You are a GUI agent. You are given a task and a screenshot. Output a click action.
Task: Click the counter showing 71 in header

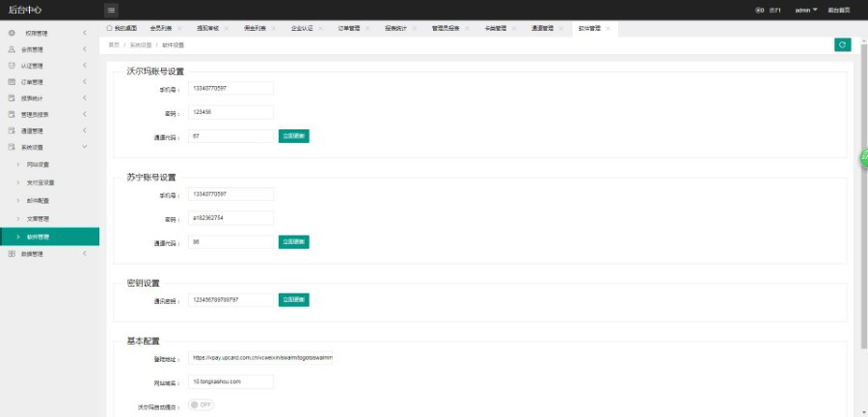pos(775,10)
